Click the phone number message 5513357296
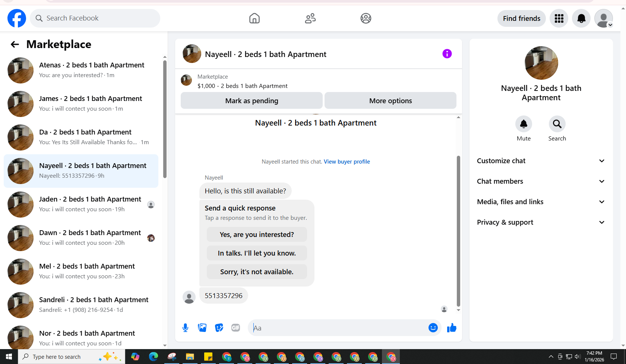Screen dimensions: 626x364 pos(224,296)
